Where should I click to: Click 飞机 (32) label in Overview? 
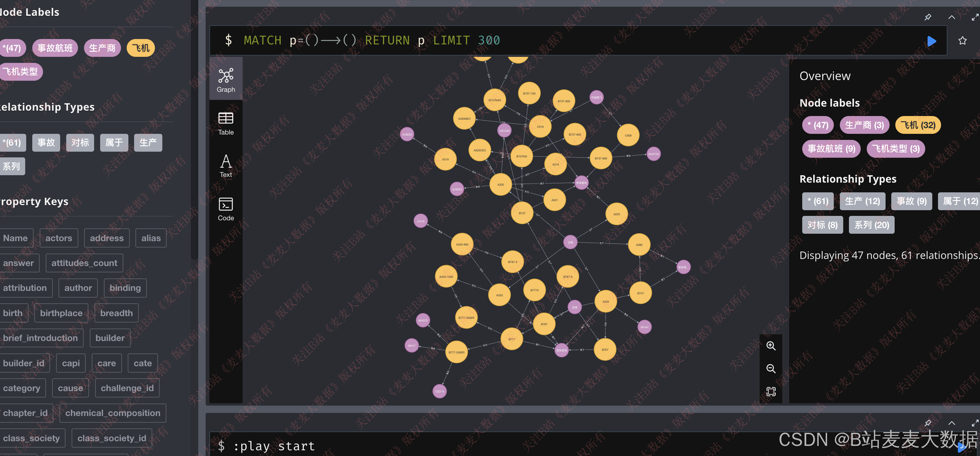(x=917, y=125)
